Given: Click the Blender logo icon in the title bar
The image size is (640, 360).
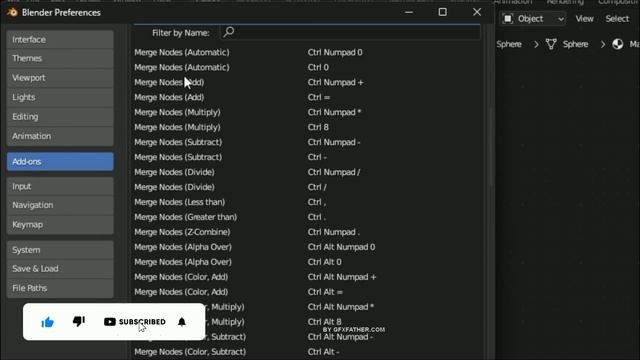Looking at the screenshot, I should click(12, 12).
